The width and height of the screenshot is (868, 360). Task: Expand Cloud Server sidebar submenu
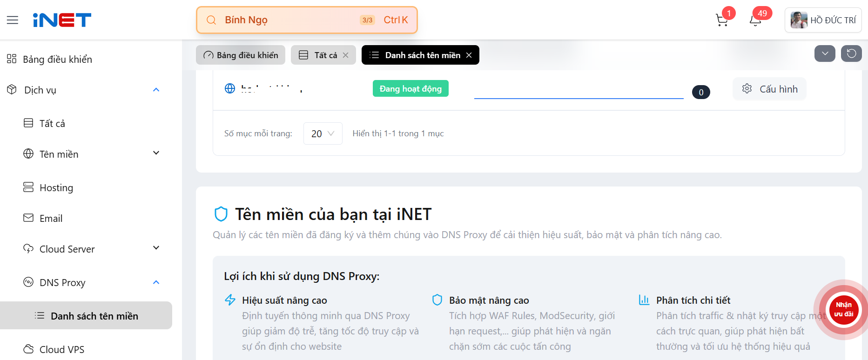[x=156, y=248]
